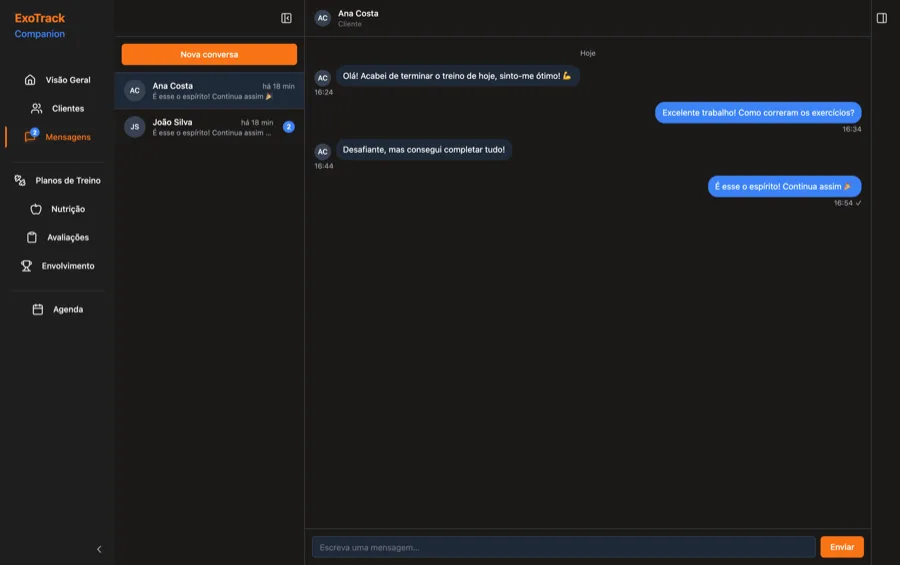Toggle the right-side details panel
900x565 pixels.
pyautogui.click(x=882, y=18)
